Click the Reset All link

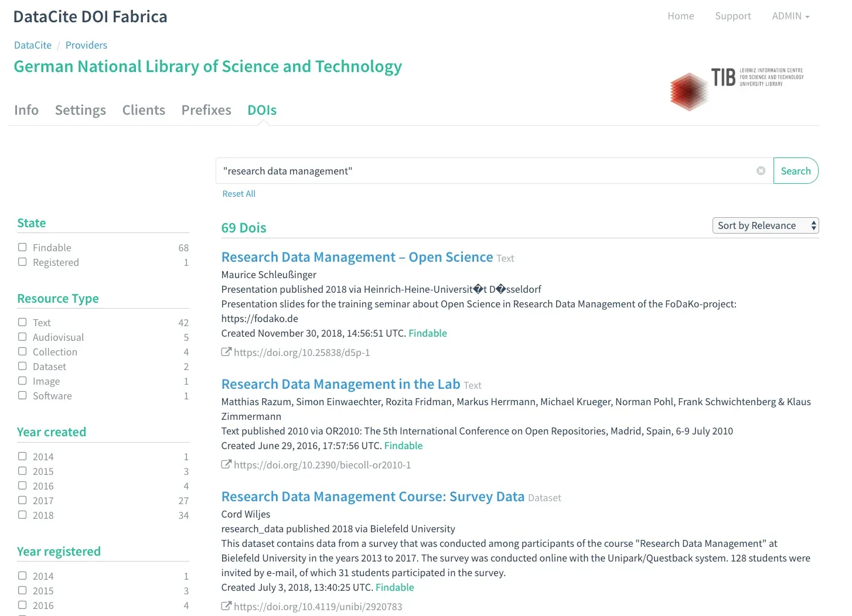click(x=238, y=194)
